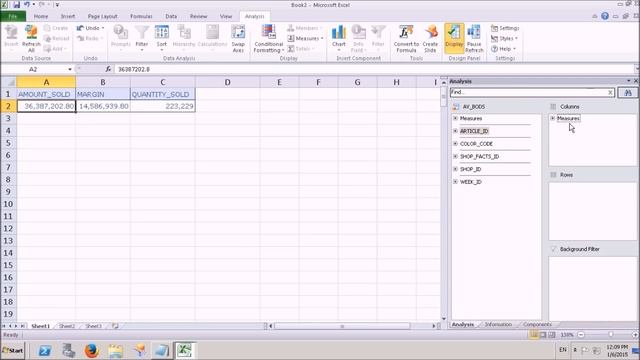Switch to the Data ribbon tab
Viewport: 640px width, 360px height.
point(171,16)
